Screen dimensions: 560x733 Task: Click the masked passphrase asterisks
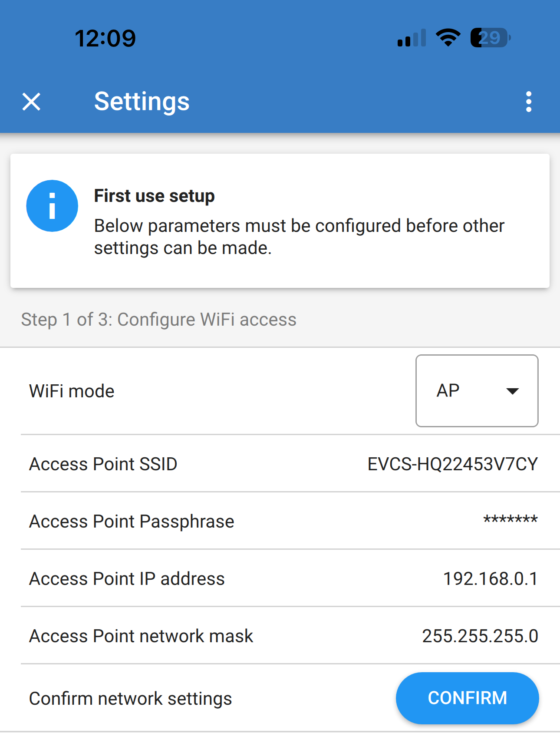click(511, 520)
